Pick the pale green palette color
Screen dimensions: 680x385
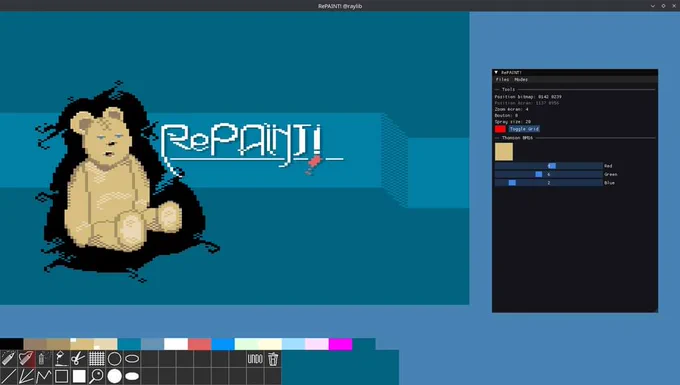[246, 344]
